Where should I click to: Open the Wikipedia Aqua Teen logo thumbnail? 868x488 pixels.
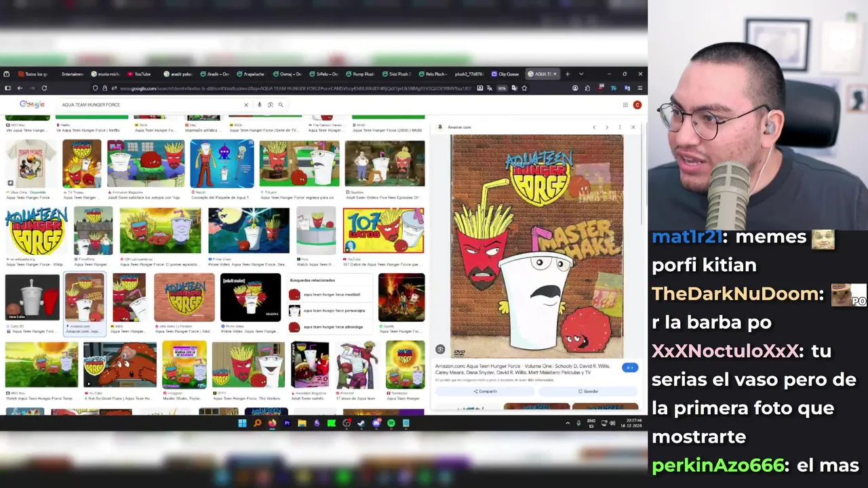pos(37,230)
